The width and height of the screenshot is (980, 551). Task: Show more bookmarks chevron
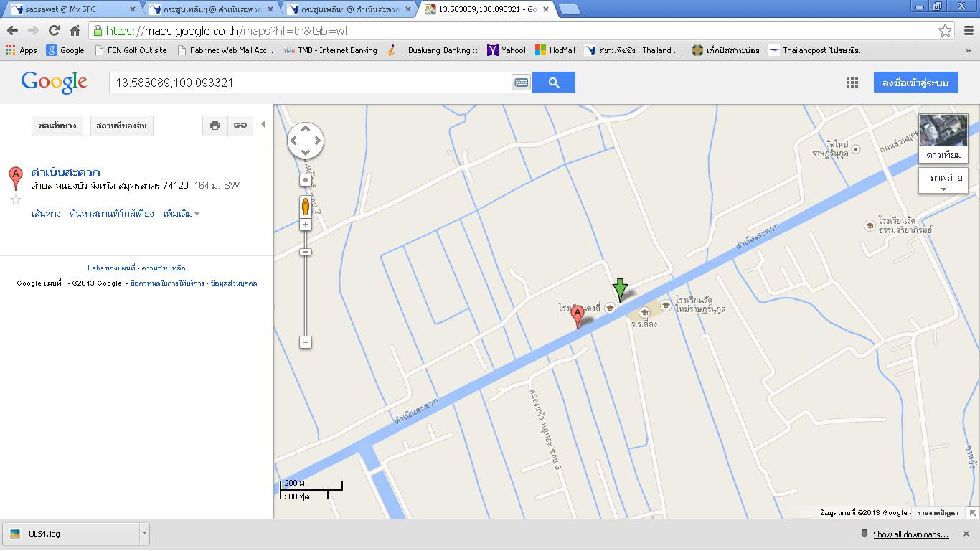point(969,50)
